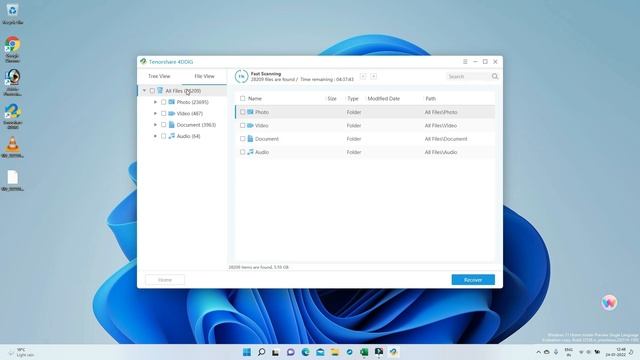640x360 pixels.
Task: Collapse the All Files tree node
Action: pos(144,91)
